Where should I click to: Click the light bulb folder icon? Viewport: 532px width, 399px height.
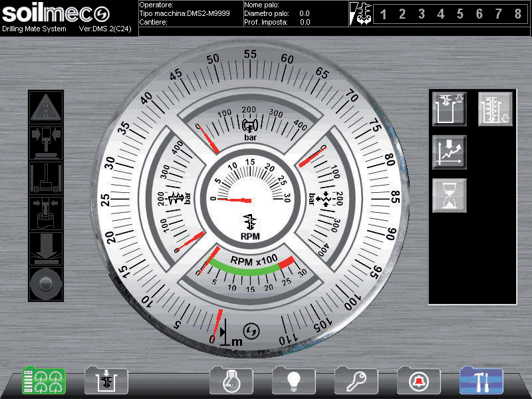click(294, 381)
